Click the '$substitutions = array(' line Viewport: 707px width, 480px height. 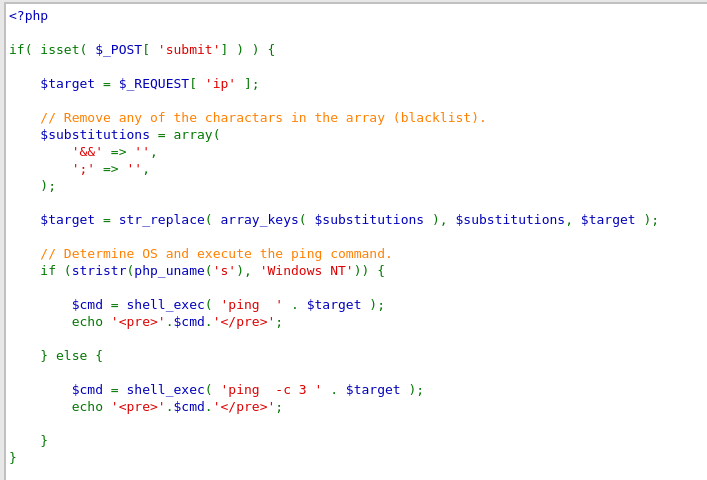[x=130, y=135]
